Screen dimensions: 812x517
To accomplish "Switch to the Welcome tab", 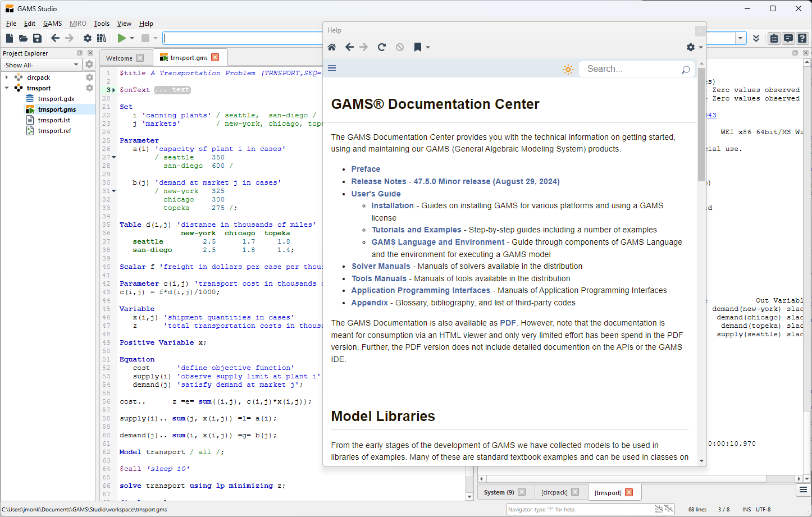I will [119, 58].
